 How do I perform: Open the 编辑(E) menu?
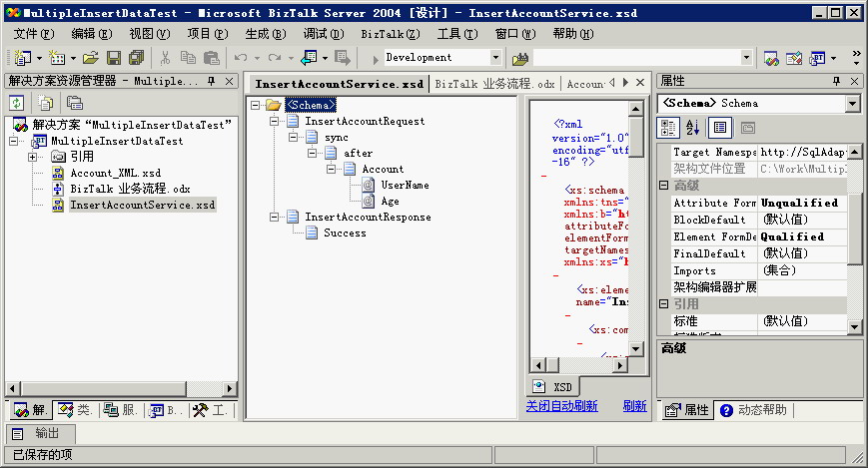[91, 34]
